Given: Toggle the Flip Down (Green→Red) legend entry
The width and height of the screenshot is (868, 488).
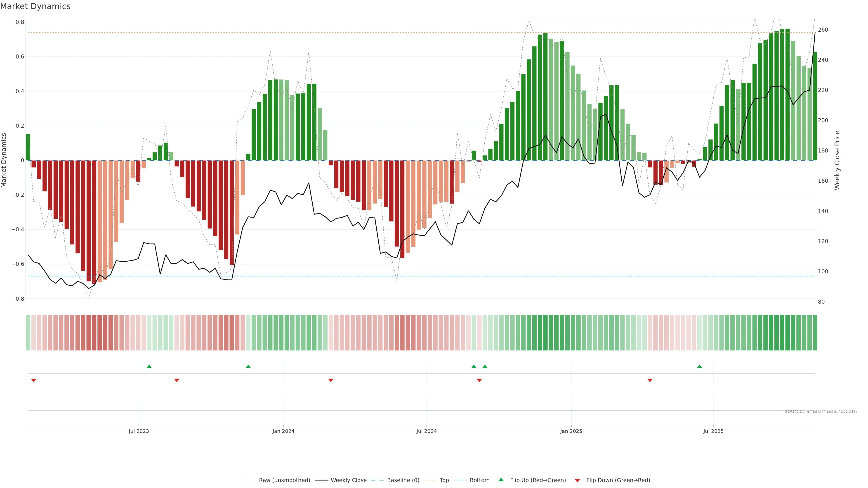Looking at the screenshot, I should (618, 480).
